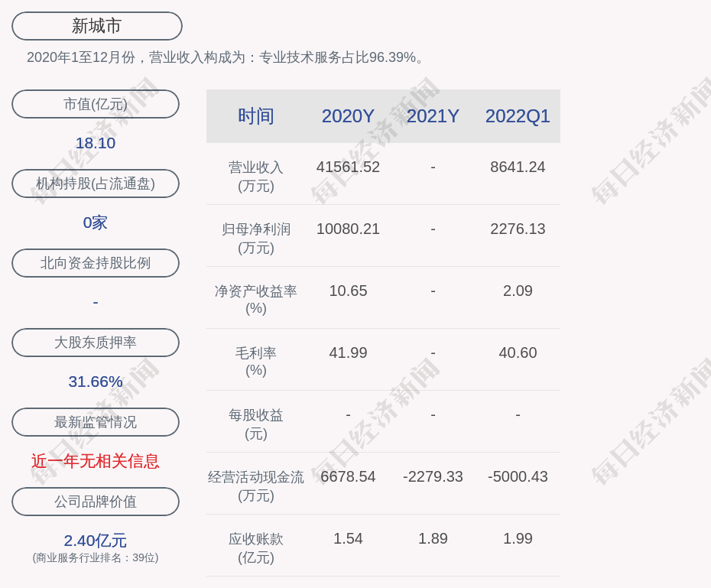Click the 北向资金持股比例 label pill
This screenshot has width=711, height=588.
coord(96,263)
